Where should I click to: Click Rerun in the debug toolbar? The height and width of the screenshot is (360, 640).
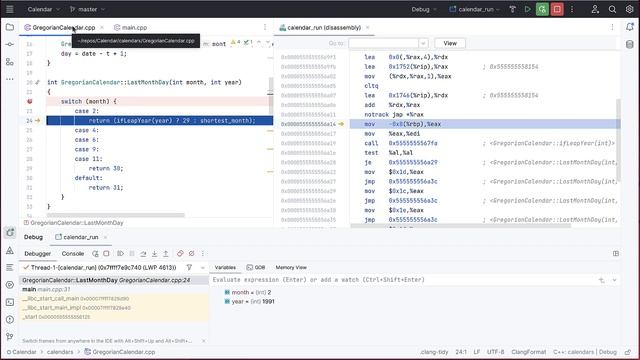pyautogui.click(x=96, y=253)
